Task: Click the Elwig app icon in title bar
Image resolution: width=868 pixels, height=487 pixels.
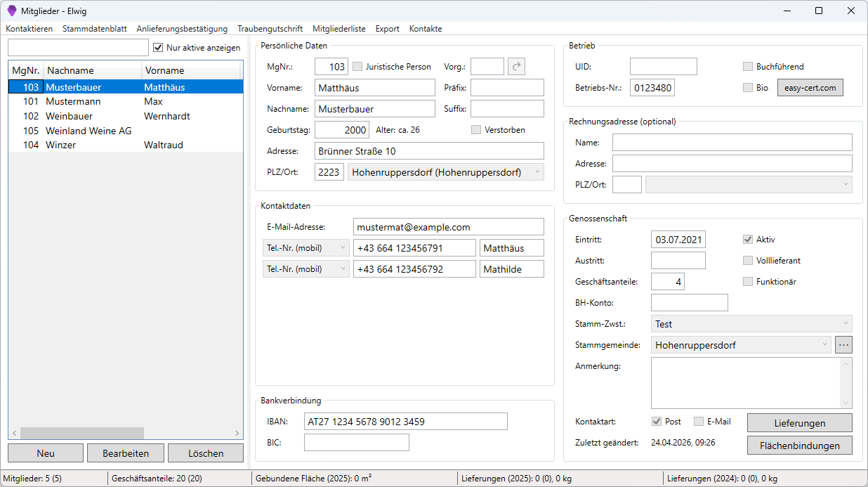Action: click(11, 11)
